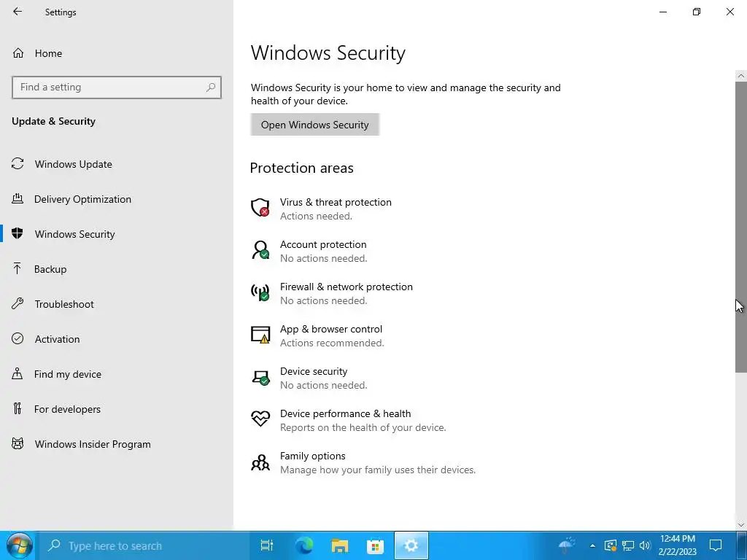The width and height of the screenshot is (747, 560).
Task: Click the Troubleshoot wrench icon
Action: point(18,303)
